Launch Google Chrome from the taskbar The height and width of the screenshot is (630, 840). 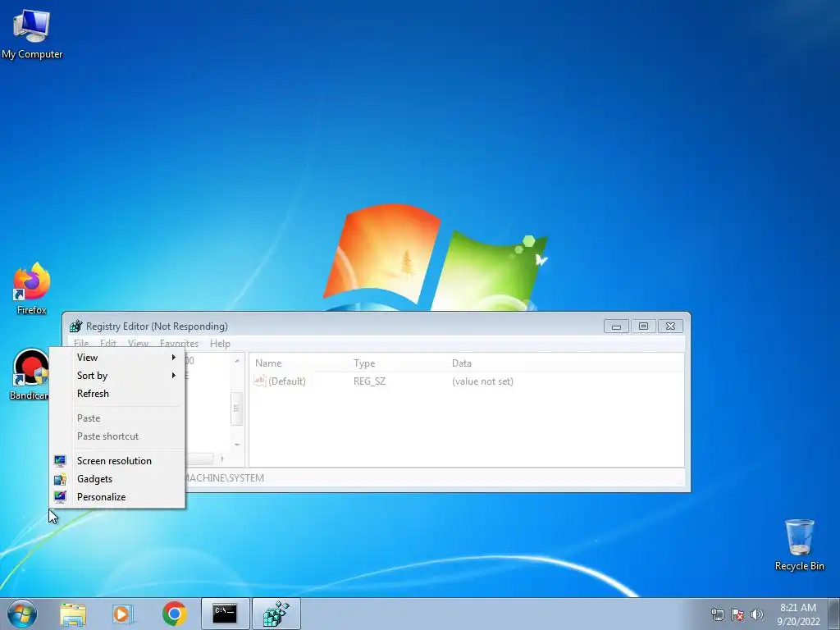coord(174,614)
